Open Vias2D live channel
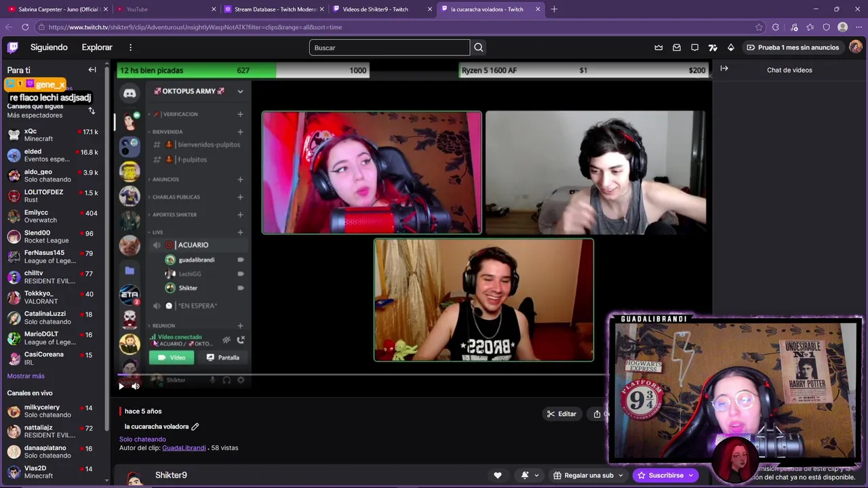The image size is (868, 488). 53,472
